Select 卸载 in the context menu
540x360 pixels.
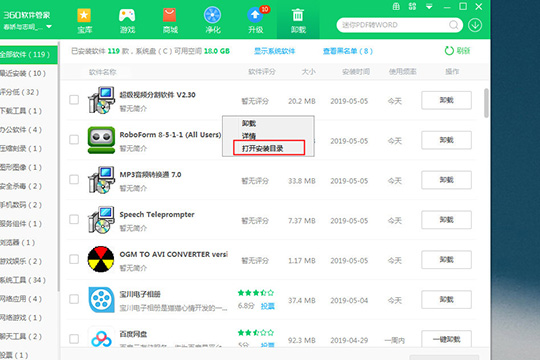(x=249, y=123)
